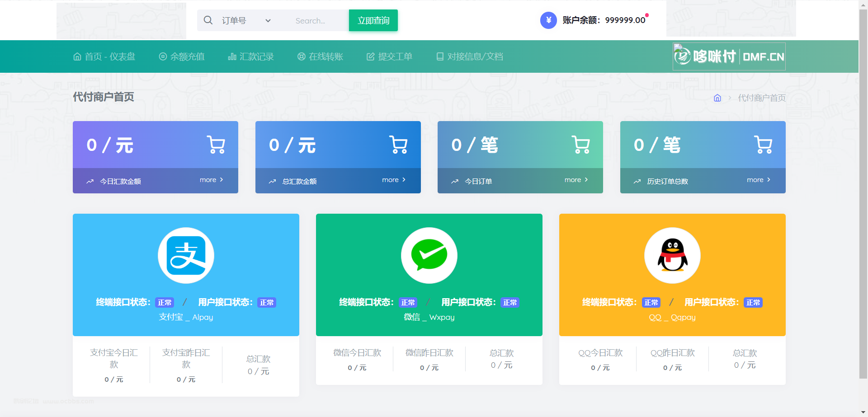This screenshot has width=868, height=417.
Task: Click the 代付商户首页 breadcrumb link
Action: pos(762,98)
